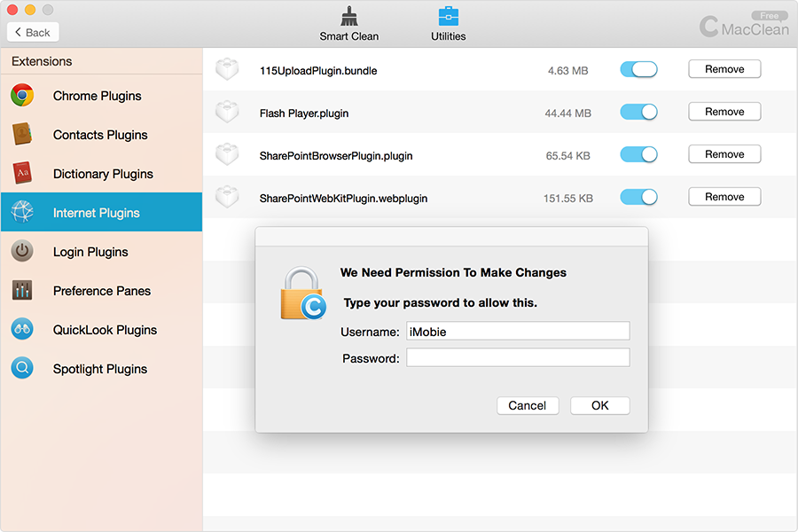Open the Preference Panes sliders icon

[23, 291]
